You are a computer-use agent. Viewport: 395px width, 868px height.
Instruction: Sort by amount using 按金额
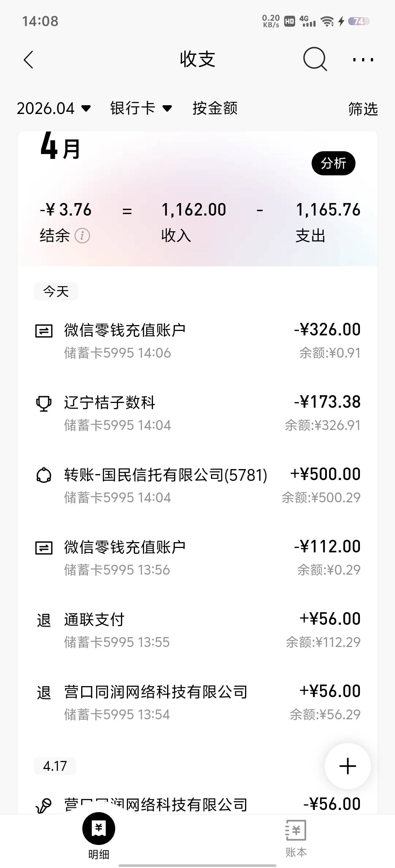215,108
